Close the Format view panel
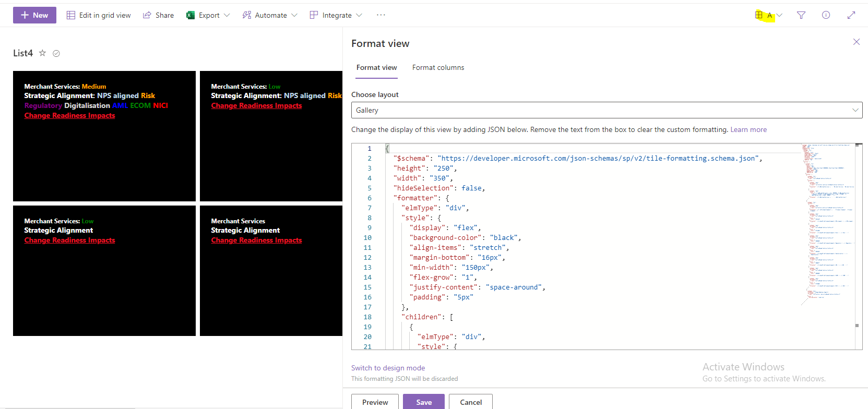 point(857,42)
